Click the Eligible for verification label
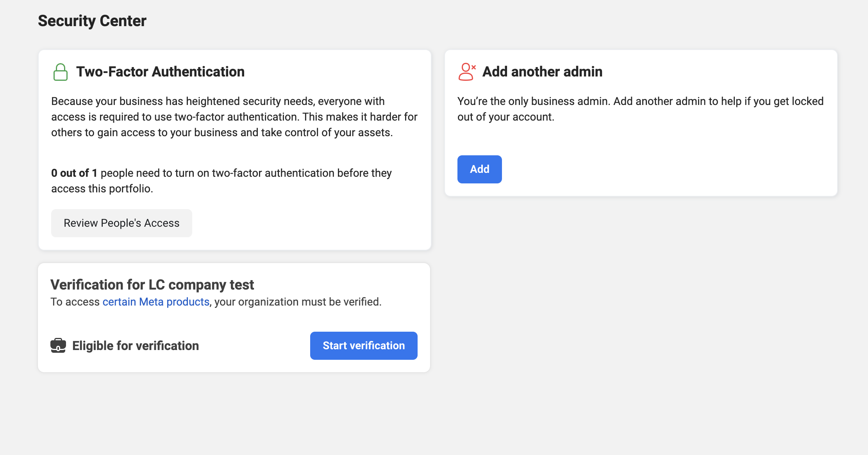The height and width of the screenshot is (455, 868). [136, 345]
